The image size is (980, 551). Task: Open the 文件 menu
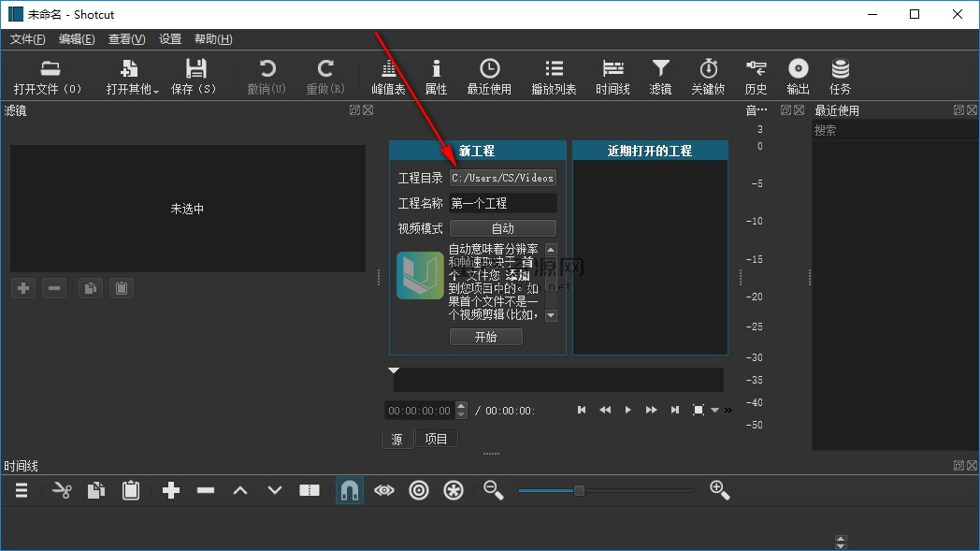27,39
